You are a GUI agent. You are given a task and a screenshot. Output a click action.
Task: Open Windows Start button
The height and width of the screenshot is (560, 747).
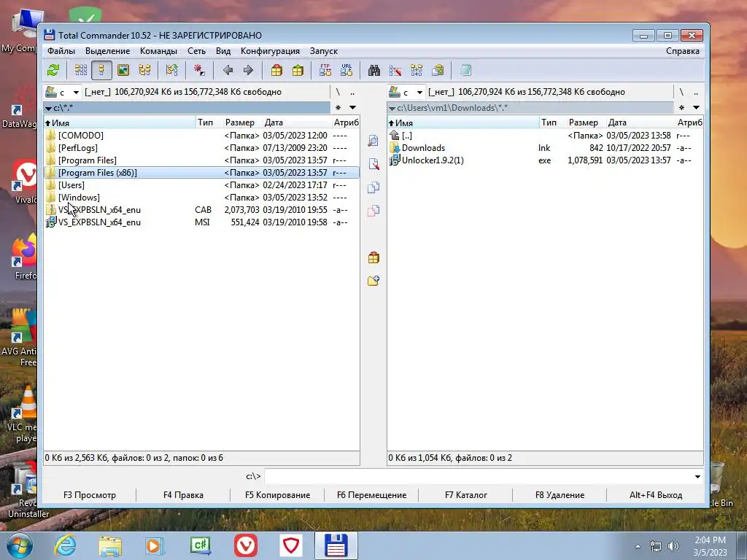click(20, 545)
